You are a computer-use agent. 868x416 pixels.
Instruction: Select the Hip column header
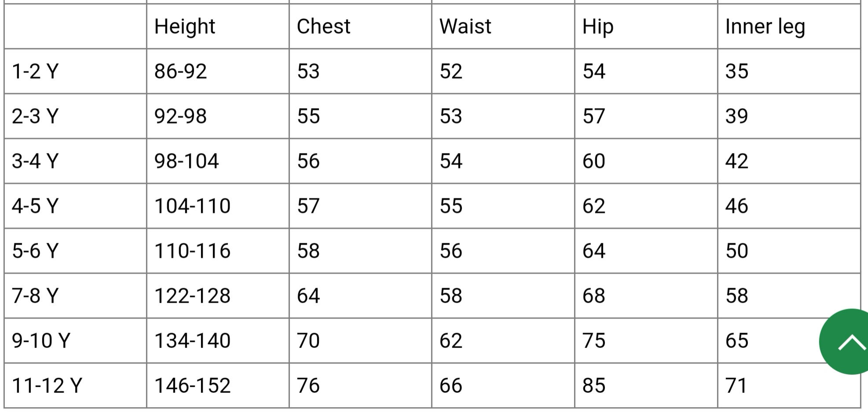coord(597,26)
